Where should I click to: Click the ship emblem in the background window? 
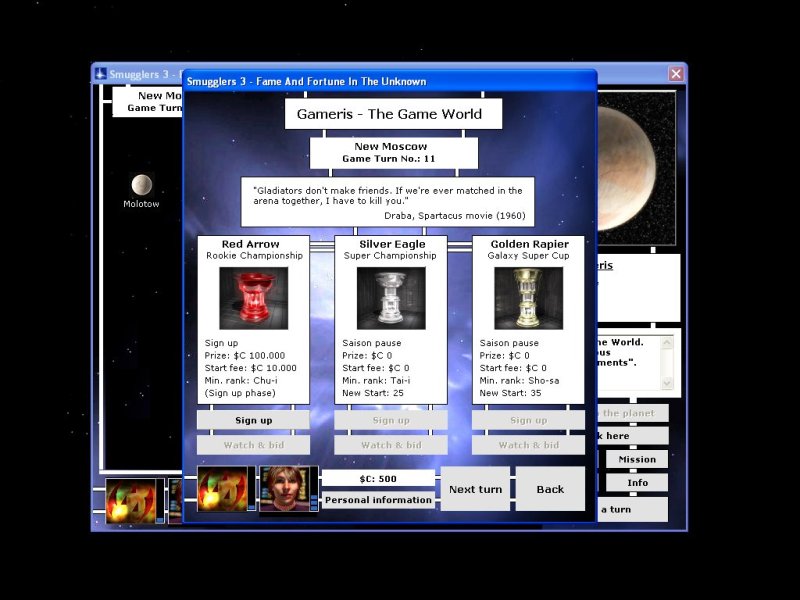click(134, 501)
